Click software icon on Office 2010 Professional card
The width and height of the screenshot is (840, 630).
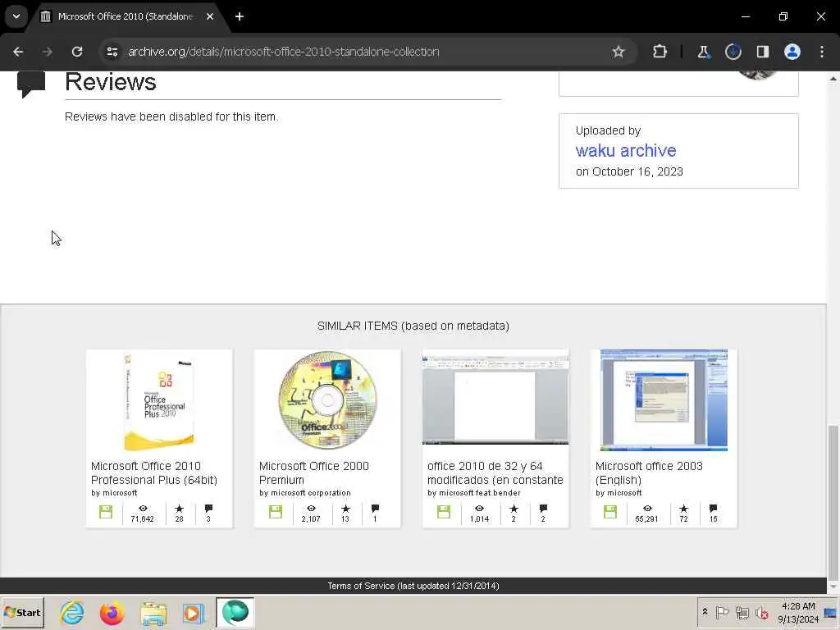click(x=106, y=512)
